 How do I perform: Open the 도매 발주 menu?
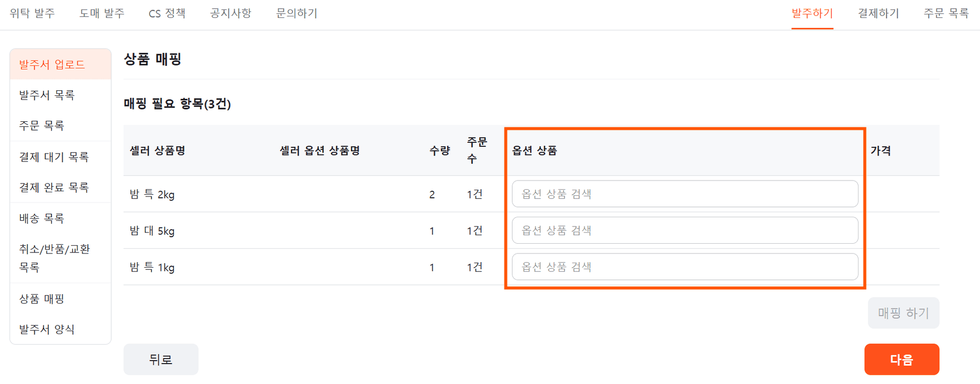click(102, 13)
